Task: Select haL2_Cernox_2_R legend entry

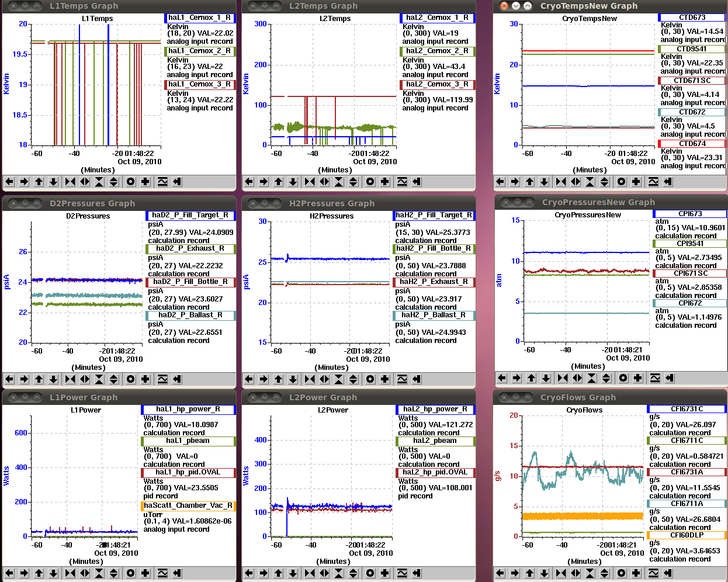Action: 437,51
